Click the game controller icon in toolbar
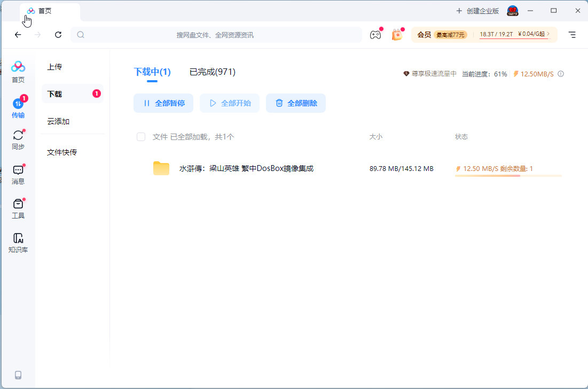The height and width of the screenshot is (389, 588). coord(375,35)
